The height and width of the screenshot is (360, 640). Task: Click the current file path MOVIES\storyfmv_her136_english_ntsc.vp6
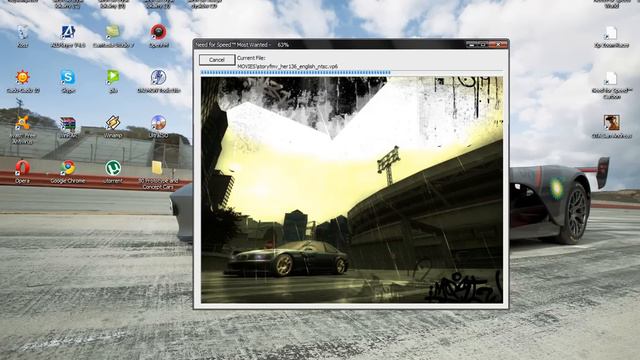(288, 66)
